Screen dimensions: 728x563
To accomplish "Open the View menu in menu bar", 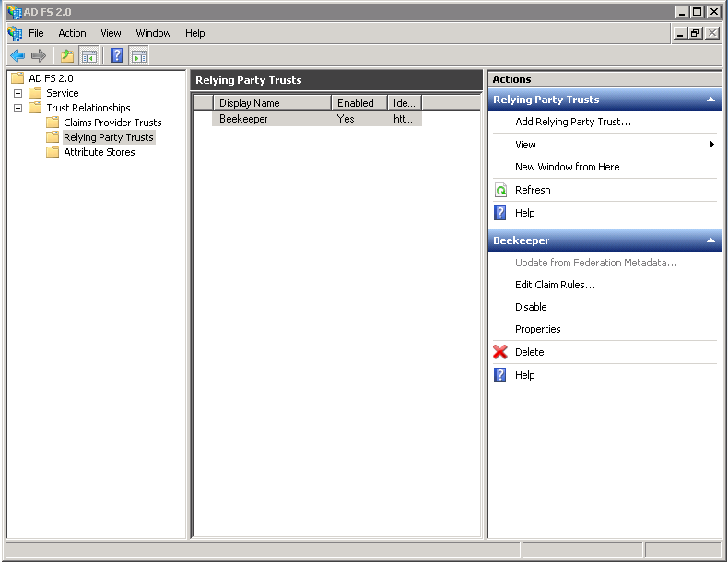I will tap(111, 33).
